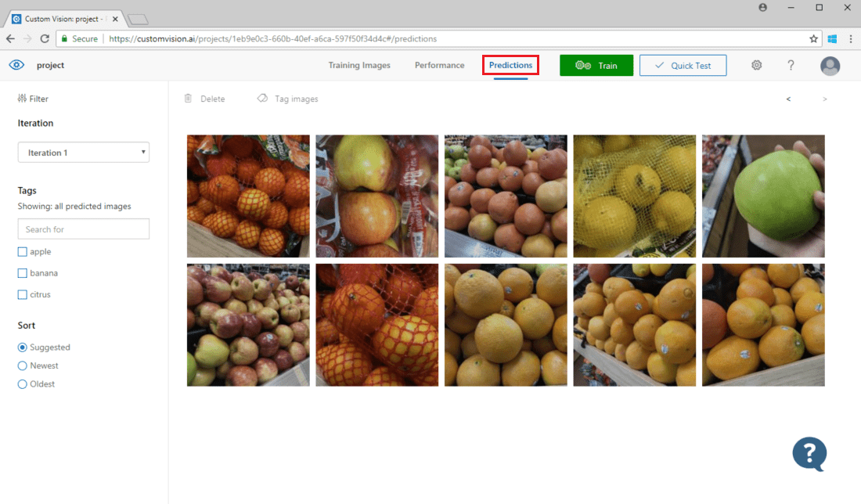
Task: Click the user profile avatar
Action: tap(830, 66)
